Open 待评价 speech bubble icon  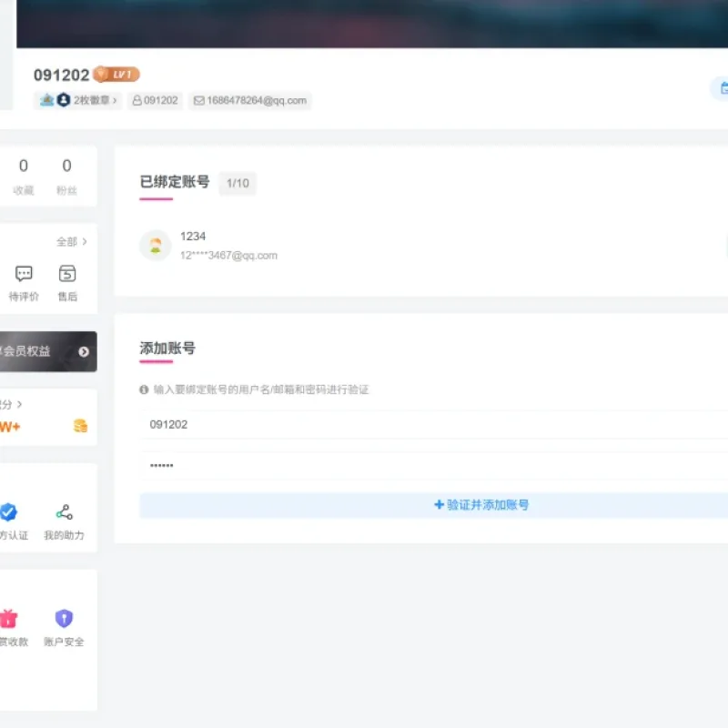(24, 274)
